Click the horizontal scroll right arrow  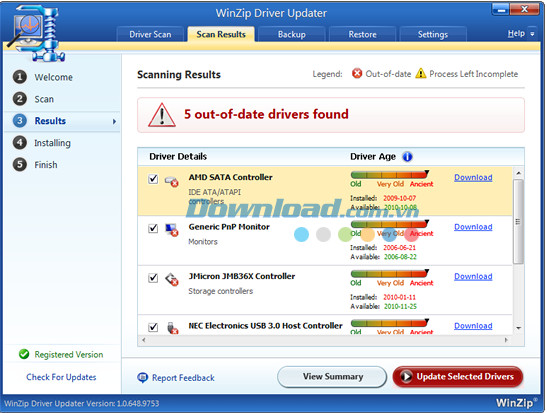point(506,340)
